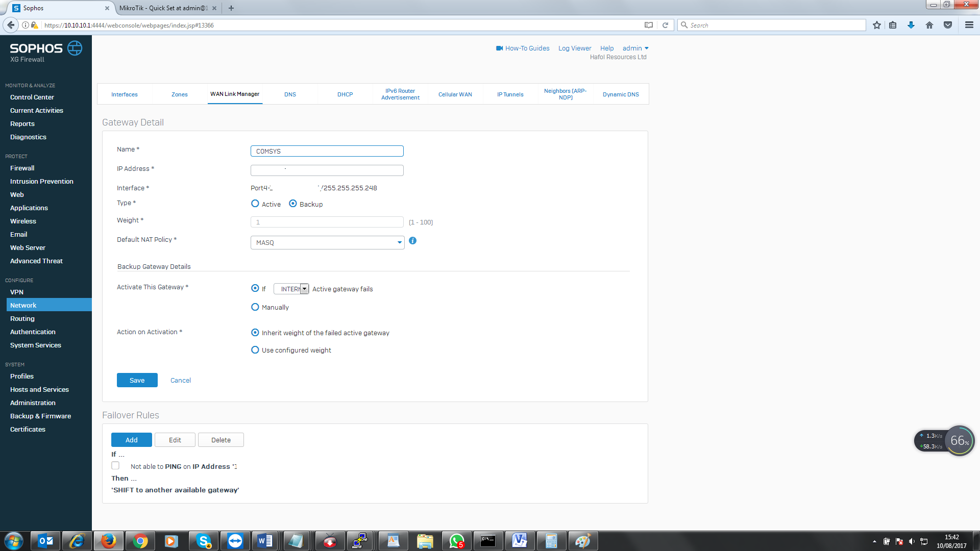This screenshot has height=551, width=980.
Task: Edit the selected failover rule
Action: (x=175, y=440)
